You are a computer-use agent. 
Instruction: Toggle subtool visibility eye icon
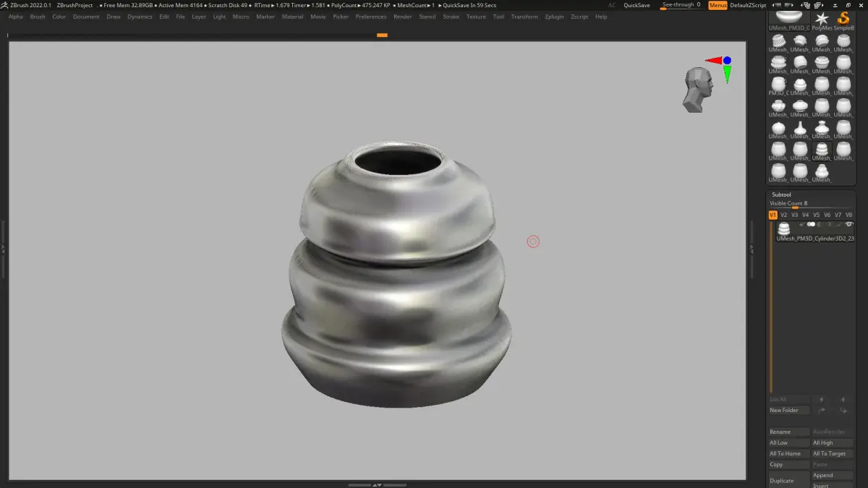tap(848, 224)
